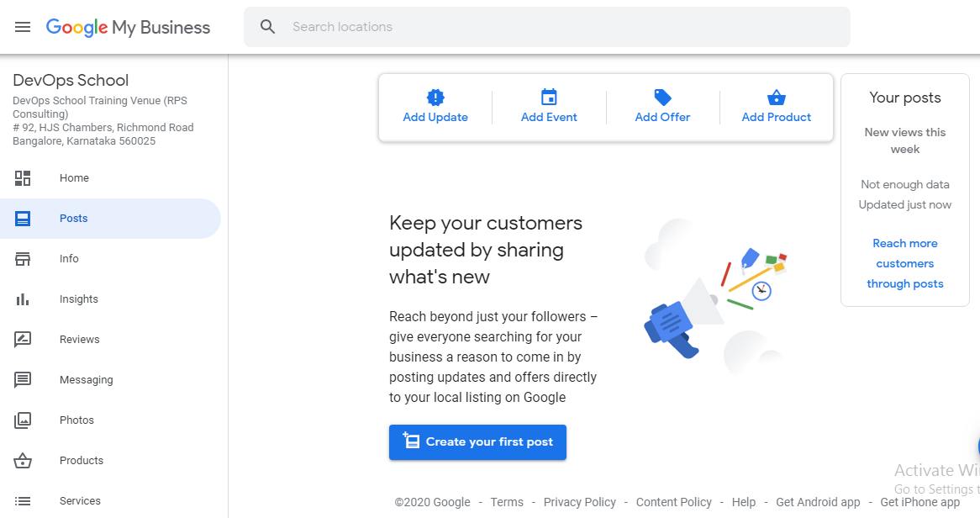Click the Home dashboard icon in sidebar
The image size is (980, 518).
click(x=23, y=178)
